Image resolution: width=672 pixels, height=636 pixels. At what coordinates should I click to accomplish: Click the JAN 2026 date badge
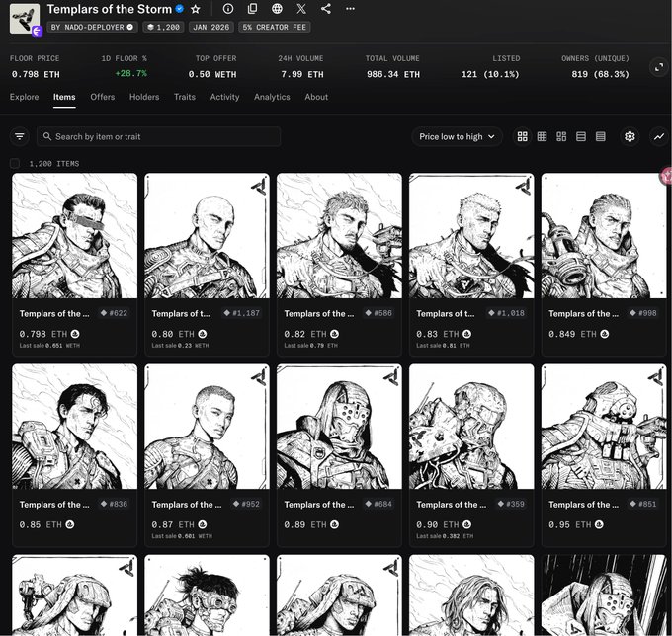pyautogui.click(x=211, y=27)
